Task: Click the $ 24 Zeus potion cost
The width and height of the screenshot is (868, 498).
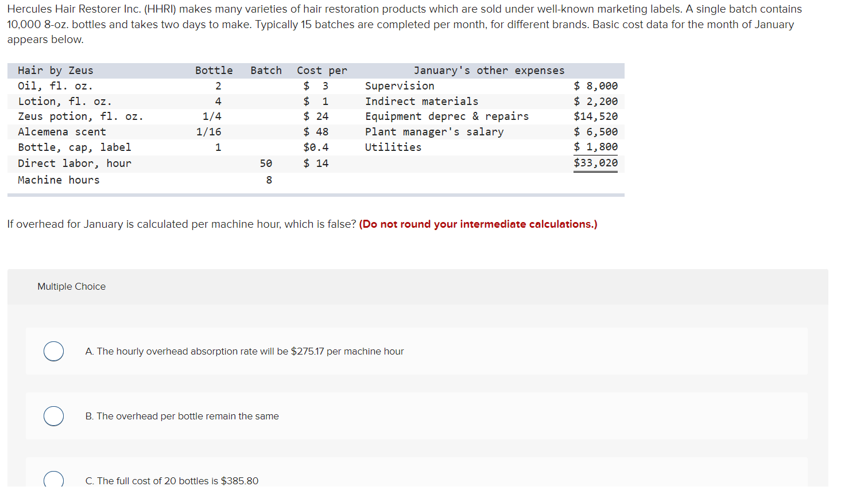Action: tap(316, 116)
